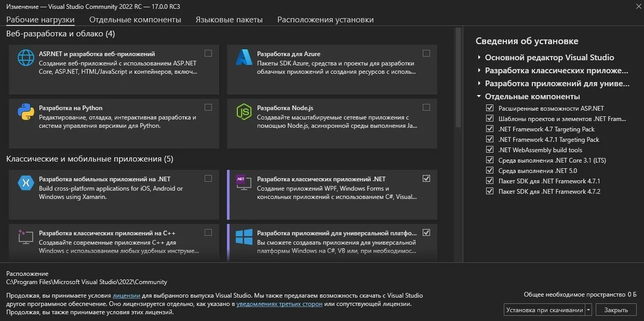The height and width of the screenshot is (321, 644).
Task: Click the Azure workload logo icon
Action: 244,58
